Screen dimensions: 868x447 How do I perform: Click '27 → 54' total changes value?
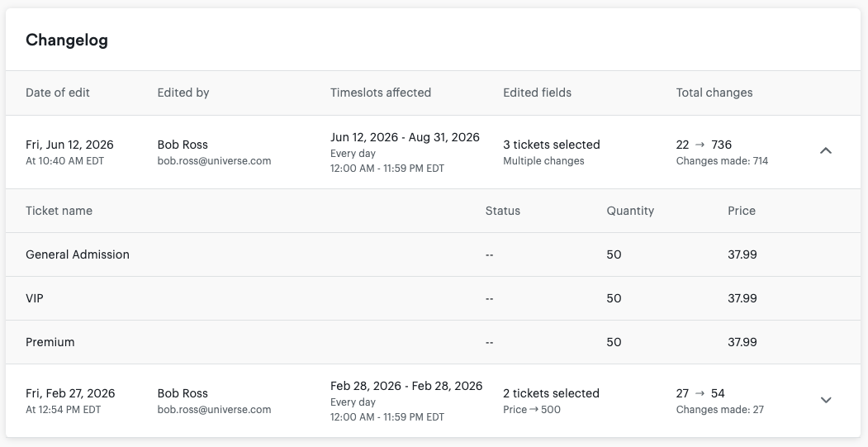coord(700,393)
